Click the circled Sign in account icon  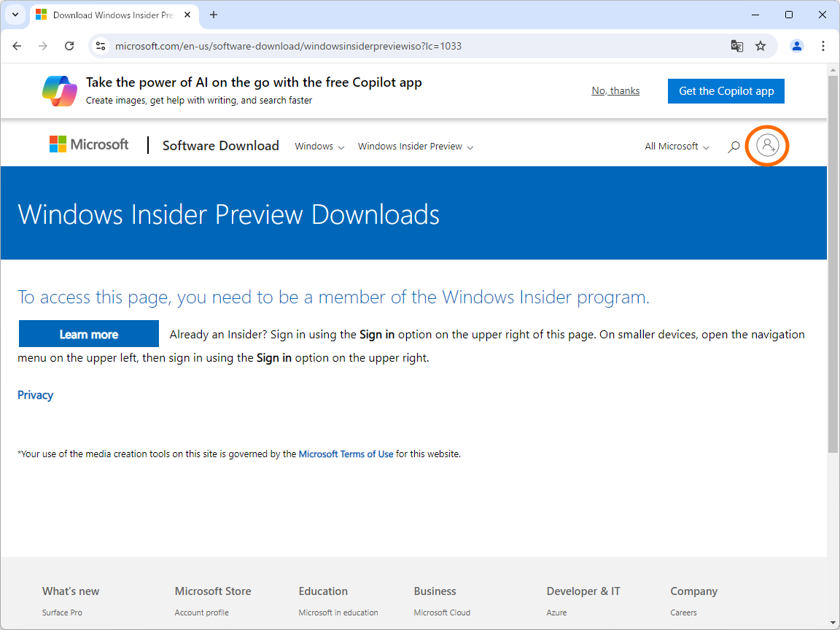tap(767, 146)
